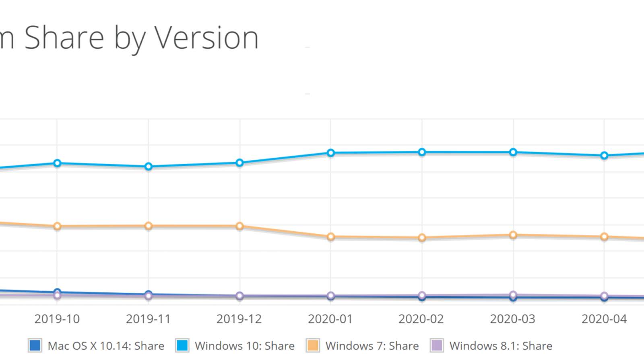Select the Windows 10 data point at 2019-10
The image size is (644, 362).
pyautogui.click(x=57, y=163)
